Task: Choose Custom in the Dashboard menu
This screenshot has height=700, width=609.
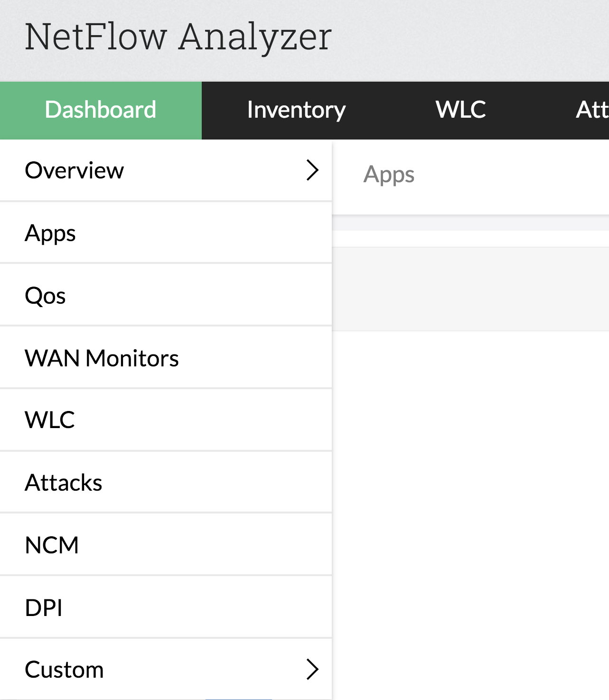Action: [166, 670]
